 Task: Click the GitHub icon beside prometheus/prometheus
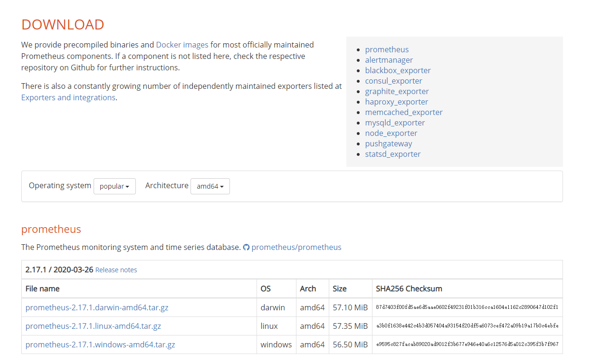(246, 248)
